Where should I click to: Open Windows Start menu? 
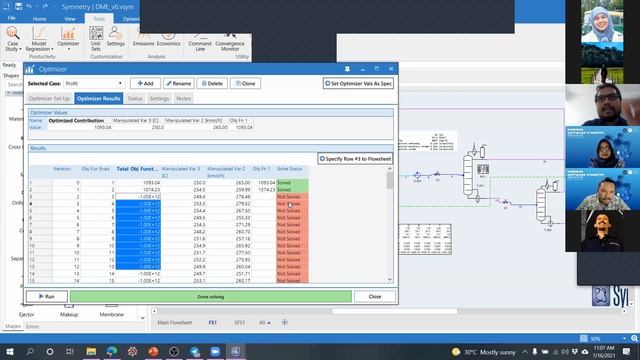point(9,351)
